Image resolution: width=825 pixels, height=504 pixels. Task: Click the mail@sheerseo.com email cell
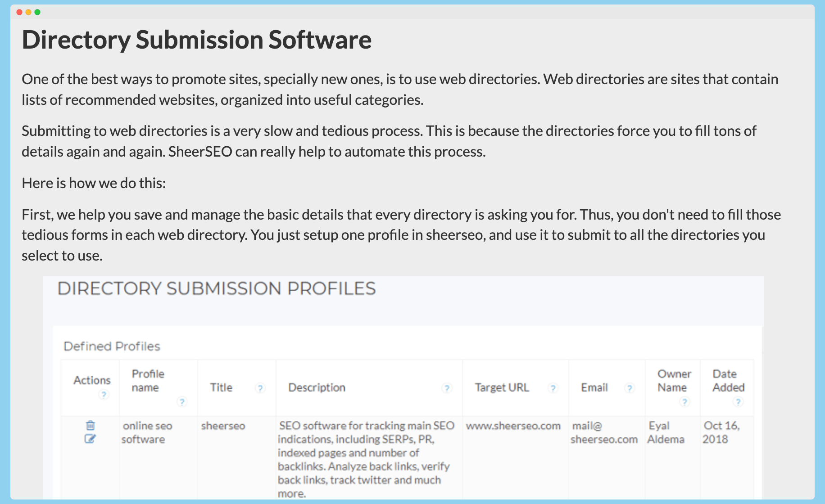click(x=604, y=432)
